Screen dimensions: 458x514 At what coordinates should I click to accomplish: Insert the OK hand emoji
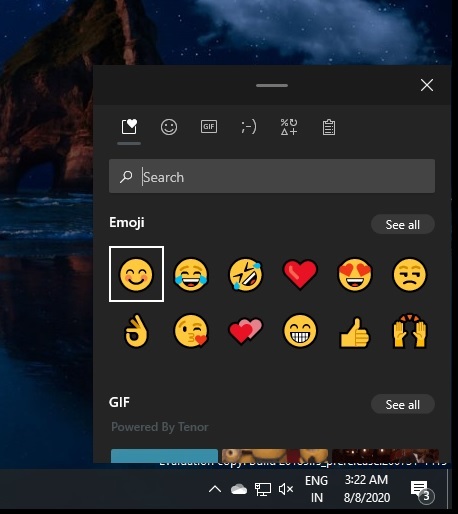pos(136,331)
